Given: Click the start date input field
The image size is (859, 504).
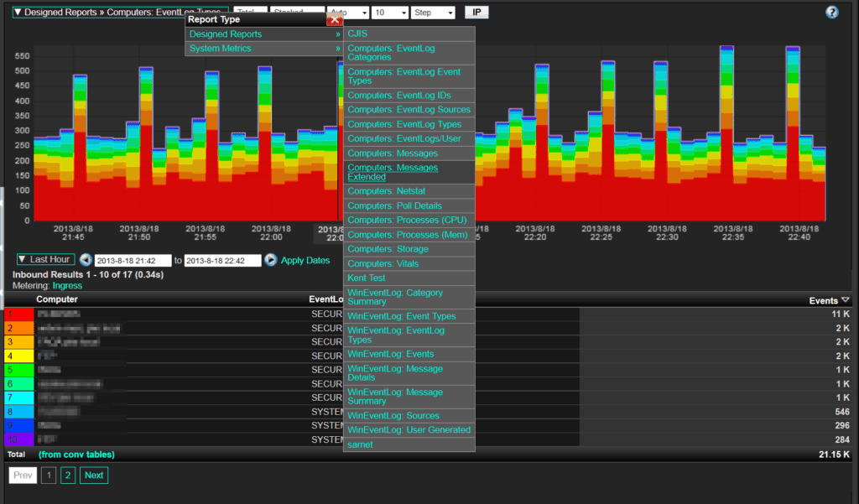Looking at the screenshot, I should pyautogui.click(x=131, y=260).
